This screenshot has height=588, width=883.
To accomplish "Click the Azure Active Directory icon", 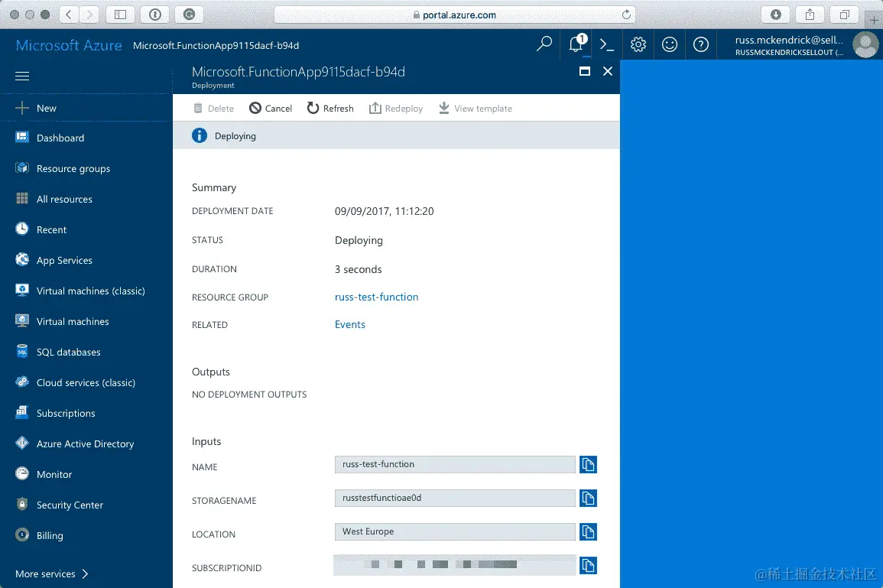I will coord(22,443).
